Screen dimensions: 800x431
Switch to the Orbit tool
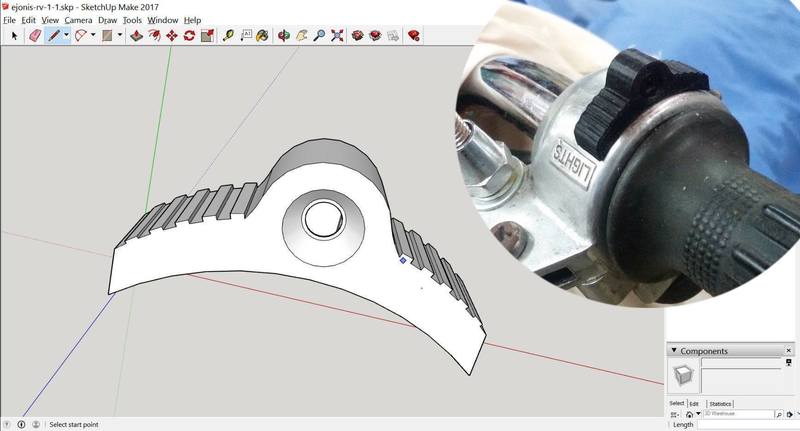coord(284,35)
